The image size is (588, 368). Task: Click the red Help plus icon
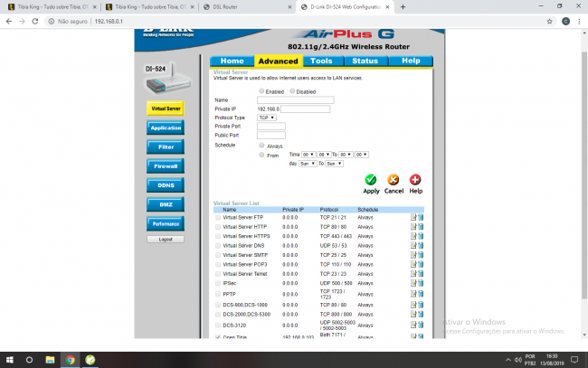tap(415, 180)
